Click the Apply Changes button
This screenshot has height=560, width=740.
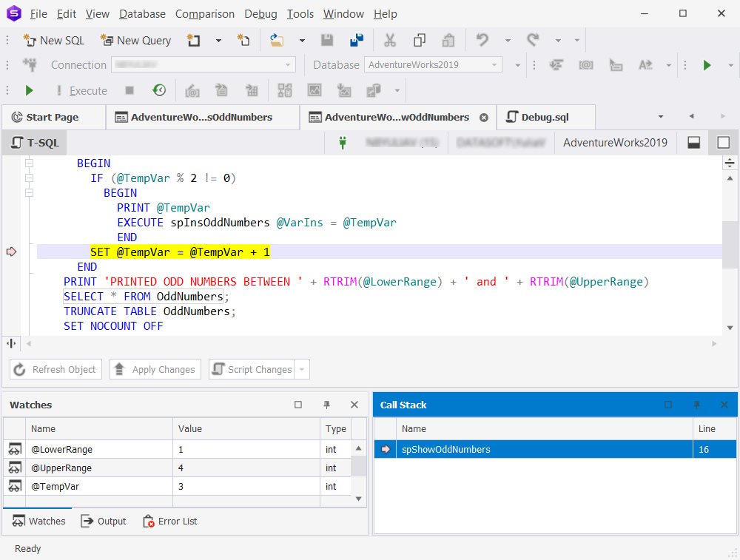point(155,369)
